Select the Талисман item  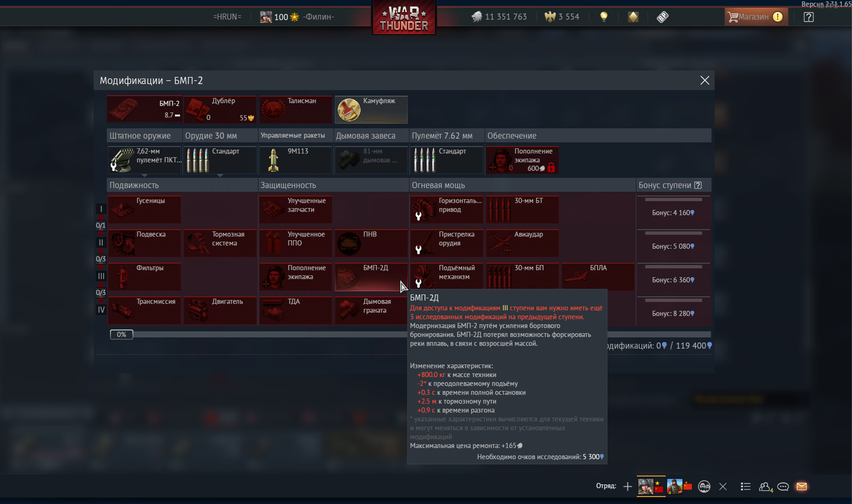296,109
